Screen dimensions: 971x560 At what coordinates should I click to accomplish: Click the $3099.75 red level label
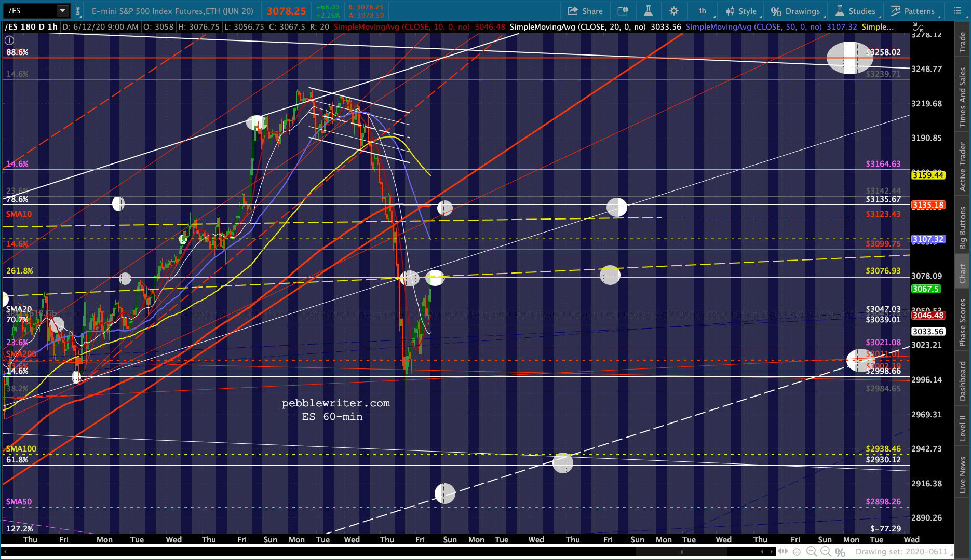coord(883,243)
